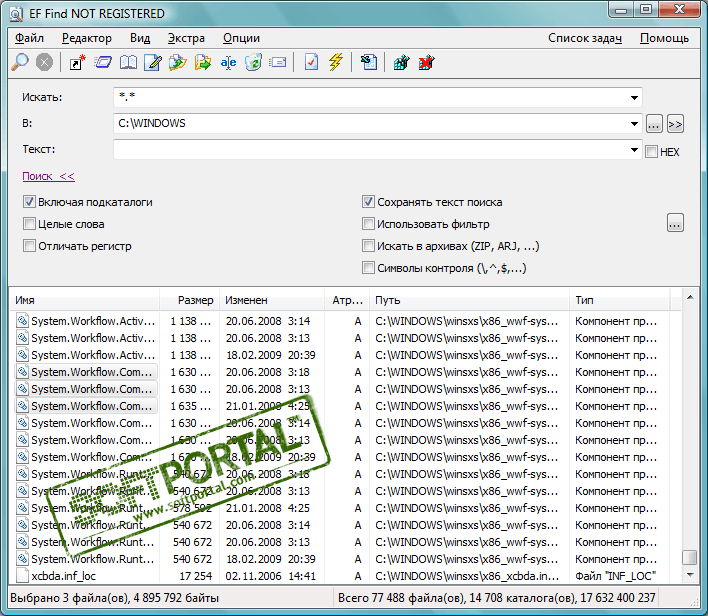Viewport: 708px width, 616px height.
Task: Click the >> button beside folder field
Action: (675, 124)
